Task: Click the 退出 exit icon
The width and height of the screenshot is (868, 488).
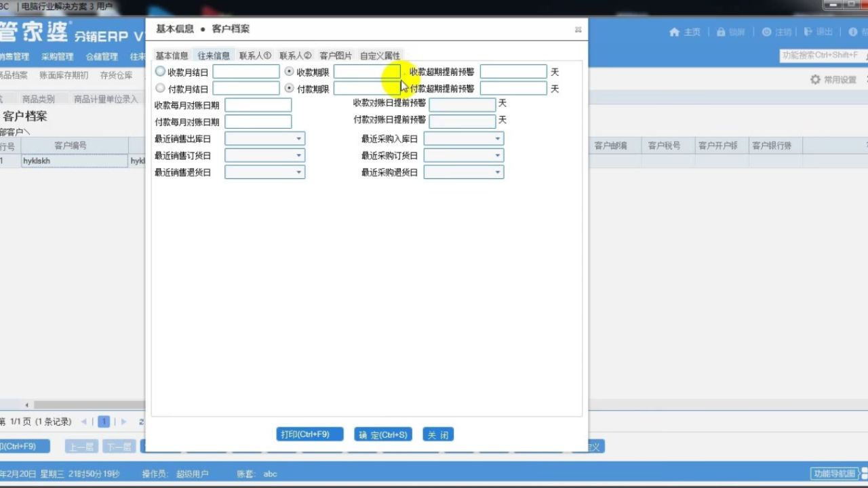Action: pos(808,32)
